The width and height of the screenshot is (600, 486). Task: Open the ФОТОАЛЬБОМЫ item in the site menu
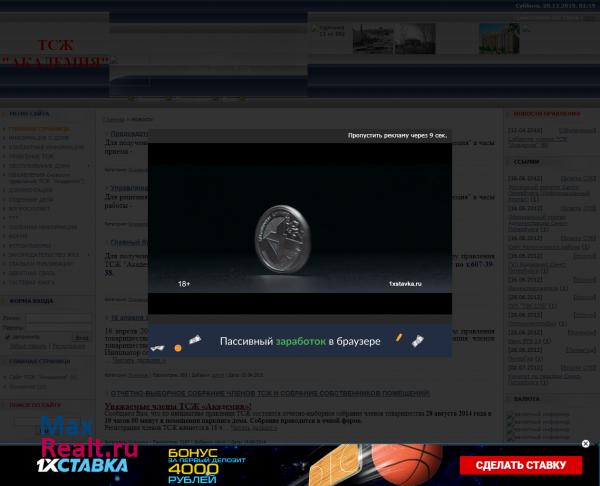(x=30, y=245)
